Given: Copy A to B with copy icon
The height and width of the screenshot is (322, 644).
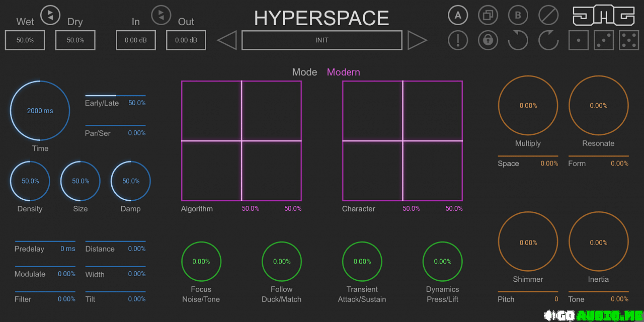Looking at the screenshot, I should (x=488, y=15).
